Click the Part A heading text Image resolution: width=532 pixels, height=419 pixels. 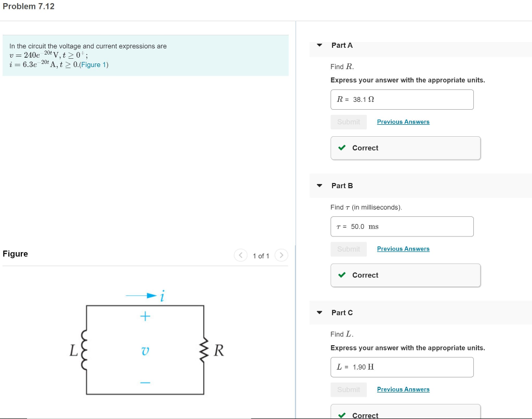coord(342,45)
